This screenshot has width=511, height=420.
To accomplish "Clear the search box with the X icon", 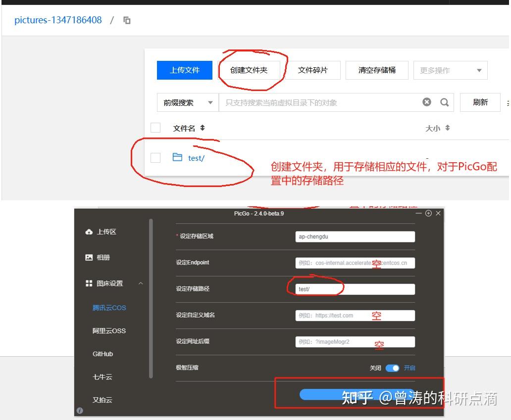I will click(426, 102).
